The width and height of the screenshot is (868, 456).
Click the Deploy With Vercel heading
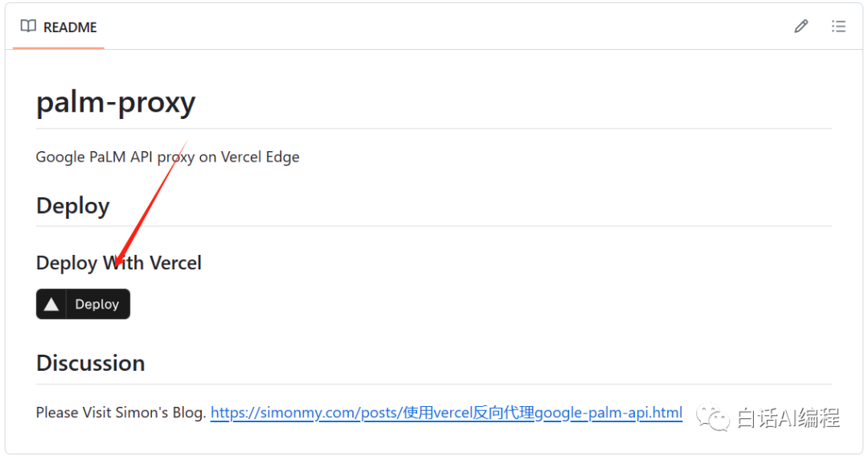(118, 263)
